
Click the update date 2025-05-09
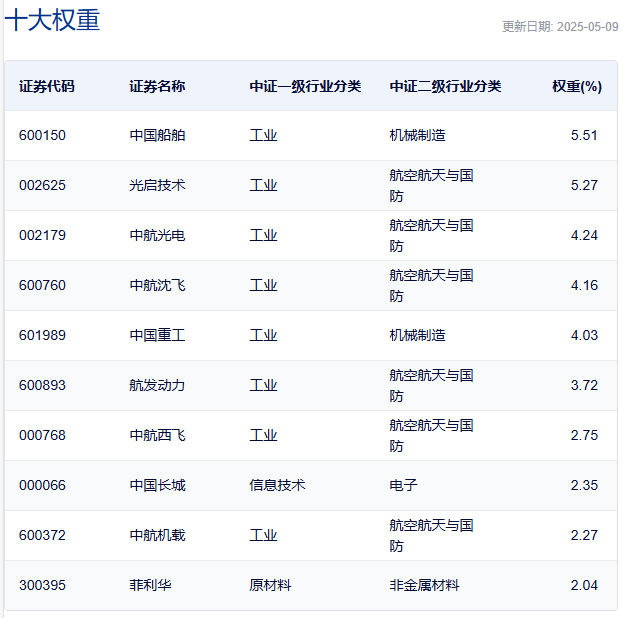click(587, 27)
